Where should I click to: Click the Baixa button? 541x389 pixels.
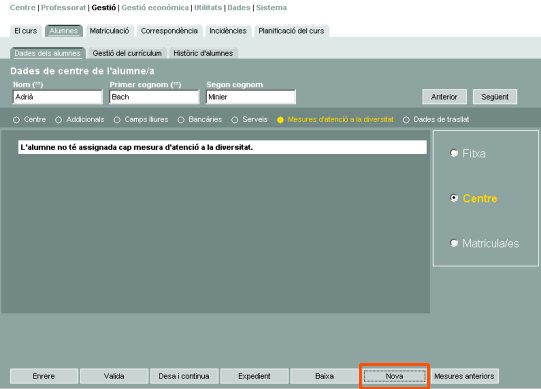point(324,376)
